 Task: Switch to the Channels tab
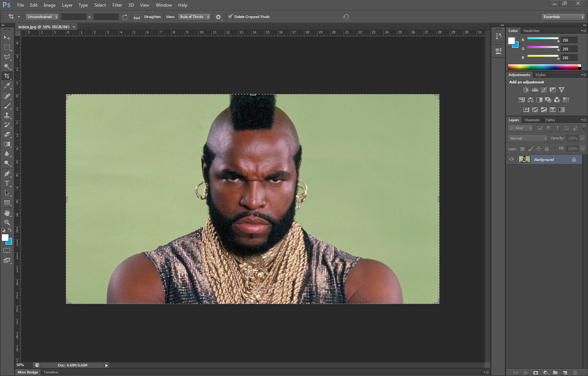[x=532, y=120]
